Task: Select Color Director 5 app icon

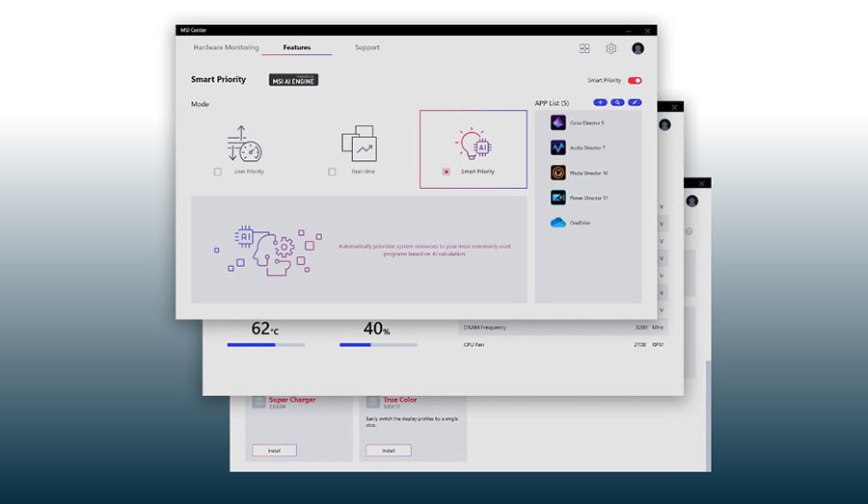Action: click(558, 123)
